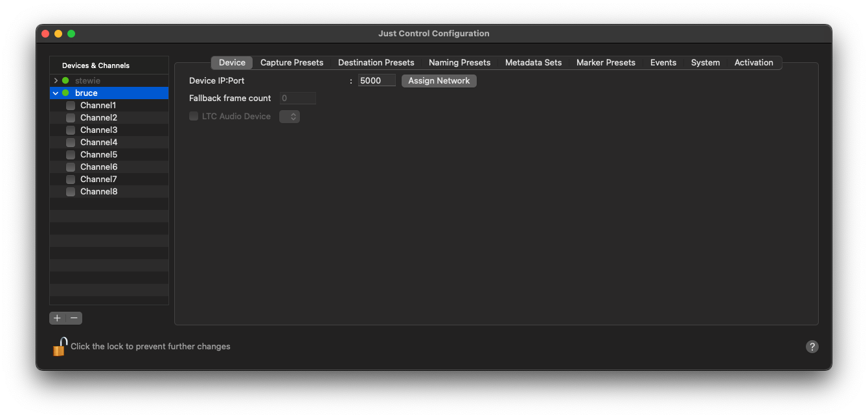Click the lock icon to prevent changes
Image resolution: width=868 pixels, height=418 pixels.
coord(60,347)
